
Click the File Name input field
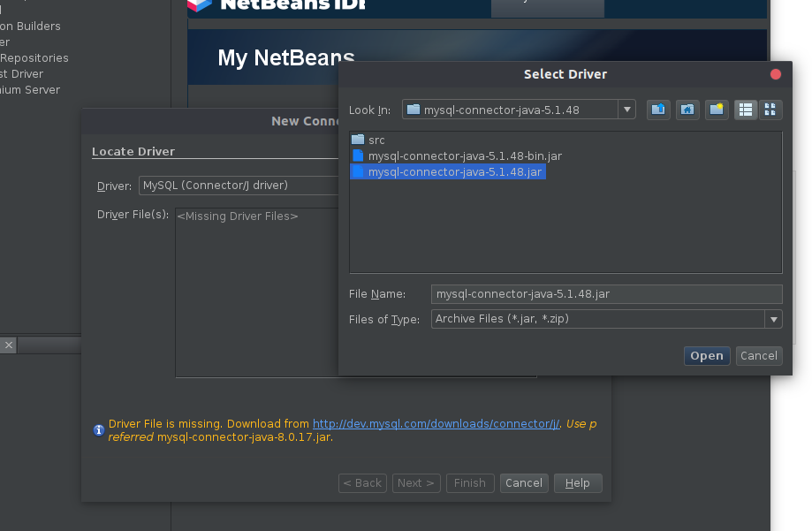606,294
